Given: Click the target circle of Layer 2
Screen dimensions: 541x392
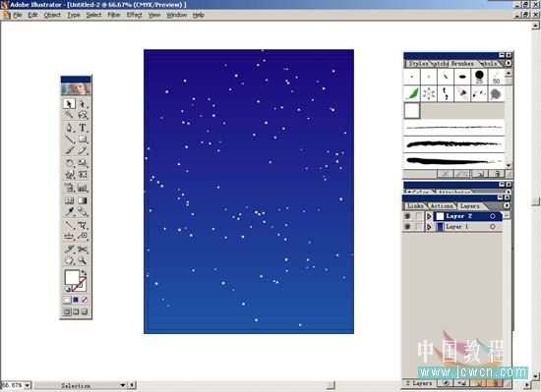Looking at the screenshot, I should click(x=493, y=216).
